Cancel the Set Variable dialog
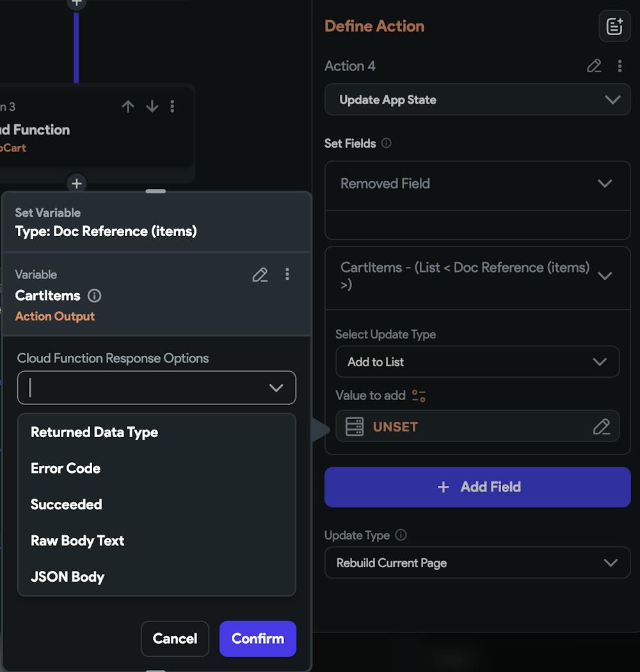The height and width of the screenshot is (672, 640). (x=175, y=639)
